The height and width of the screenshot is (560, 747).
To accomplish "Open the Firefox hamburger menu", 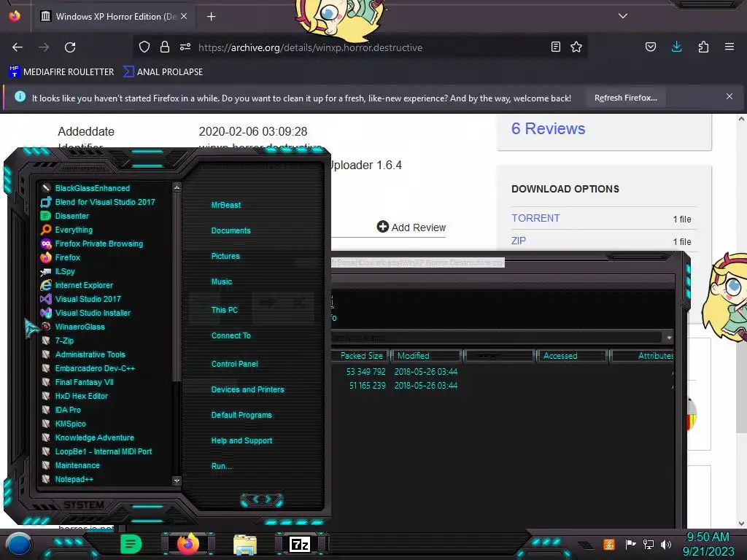I will [729, 47].
